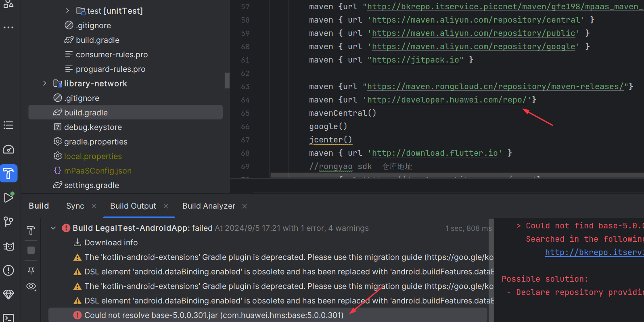Click the maven.aliyun.com repository/public URL
644x322 pixels.
click(474, 33)
